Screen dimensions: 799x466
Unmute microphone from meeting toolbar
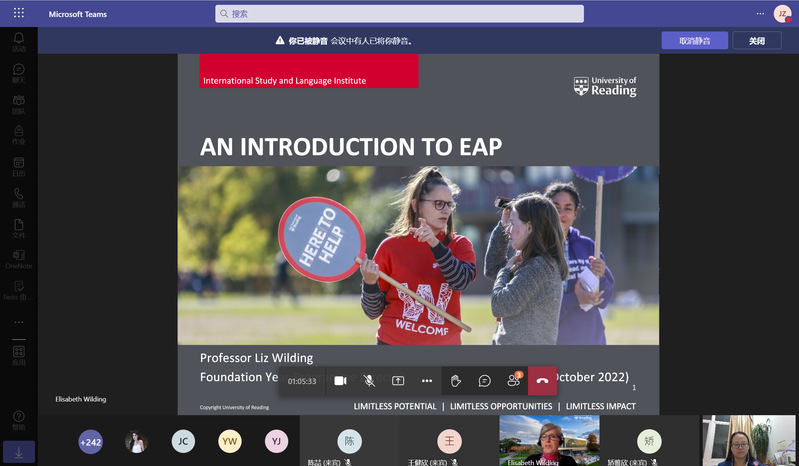[x=369, y=381]
